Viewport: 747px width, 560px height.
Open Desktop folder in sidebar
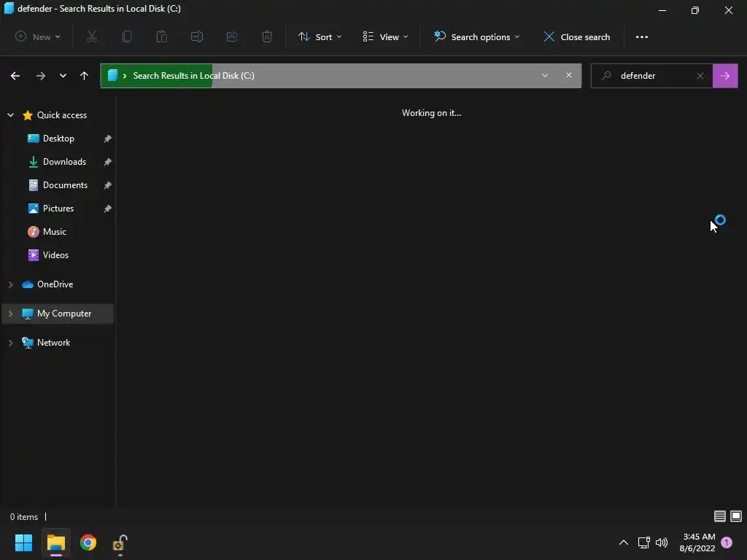(x=58, y=139)
